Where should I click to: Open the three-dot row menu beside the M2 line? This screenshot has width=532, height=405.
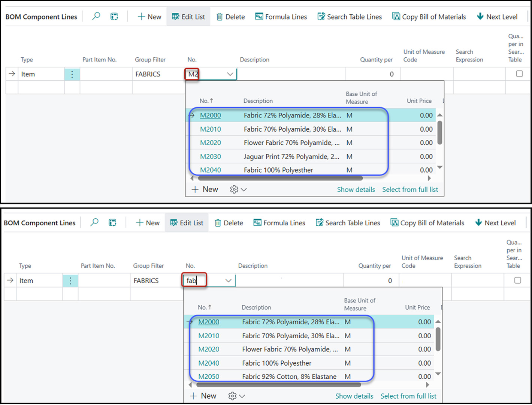[72, 74]
